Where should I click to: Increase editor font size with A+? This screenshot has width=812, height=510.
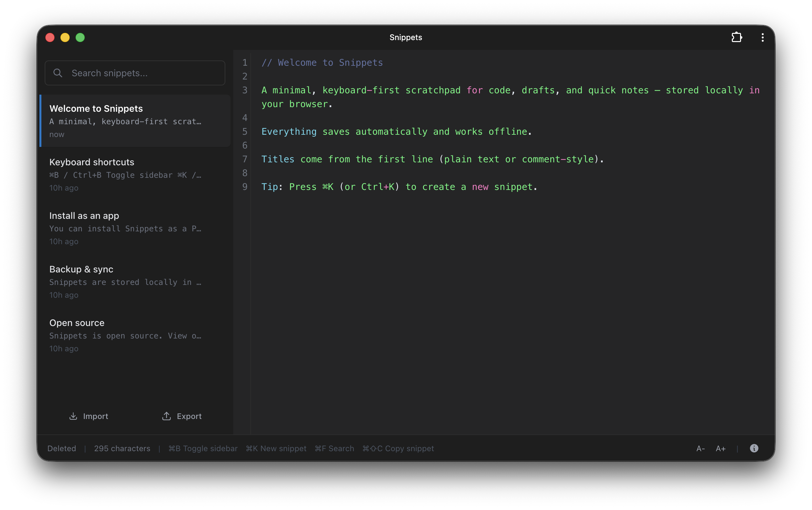click(721, 448)
